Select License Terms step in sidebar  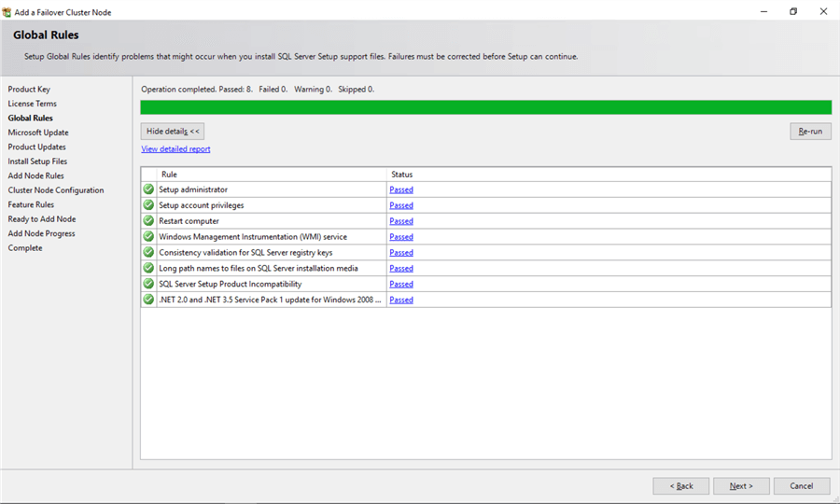32,104
